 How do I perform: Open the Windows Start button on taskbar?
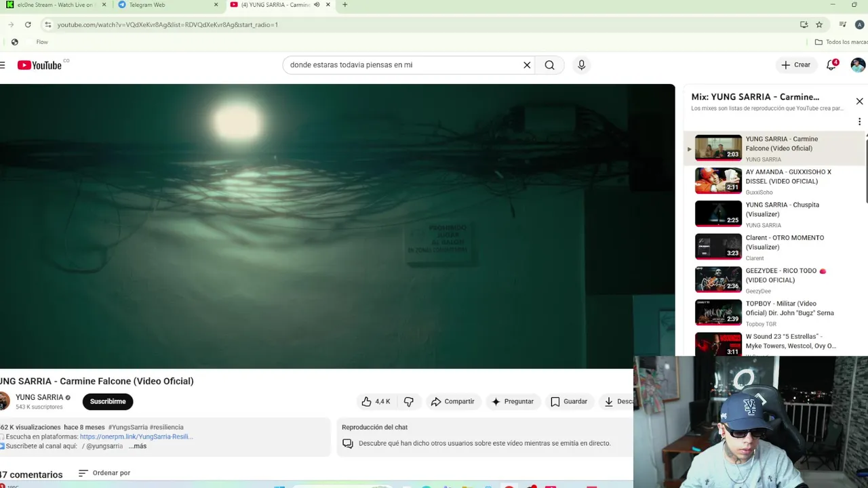(279, 486)
